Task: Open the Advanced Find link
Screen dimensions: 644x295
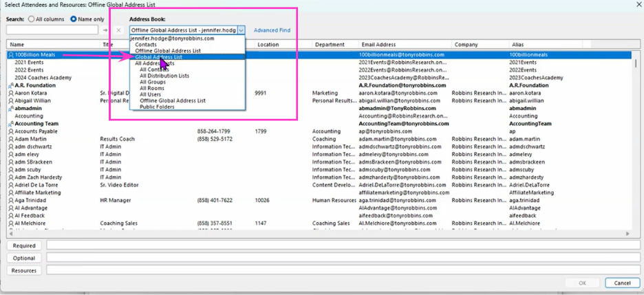Action: [x=272, y=30]
